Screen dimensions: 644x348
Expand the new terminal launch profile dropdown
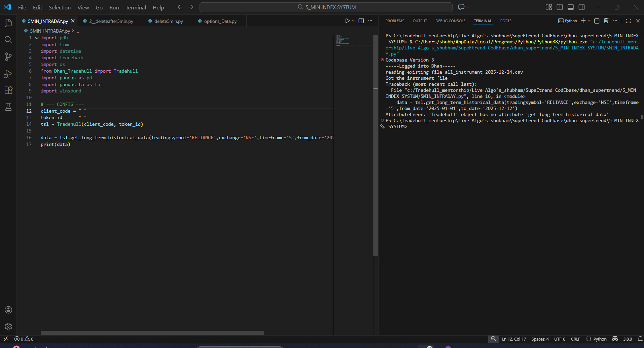[x=589, y=21]
